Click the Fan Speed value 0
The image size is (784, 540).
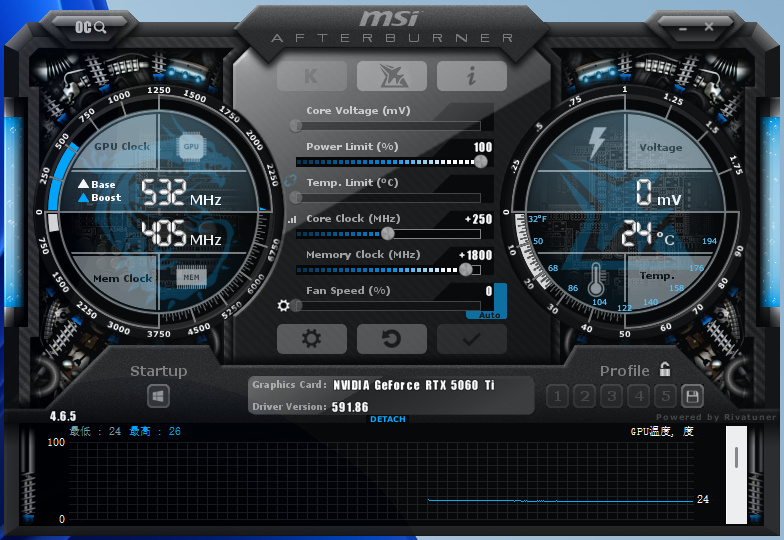coord(489,291)
